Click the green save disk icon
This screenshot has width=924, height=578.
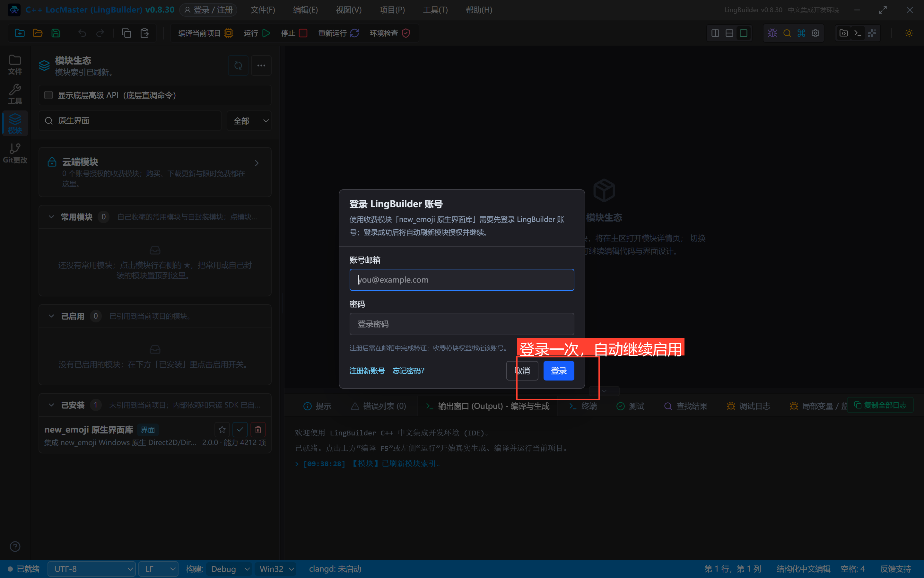[x=56, y=33]
